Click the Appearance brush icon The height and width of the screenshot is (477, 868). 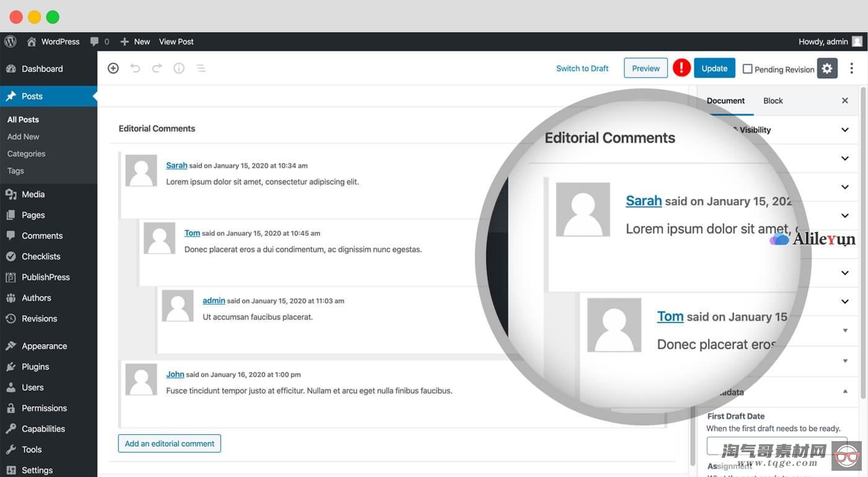11,346
